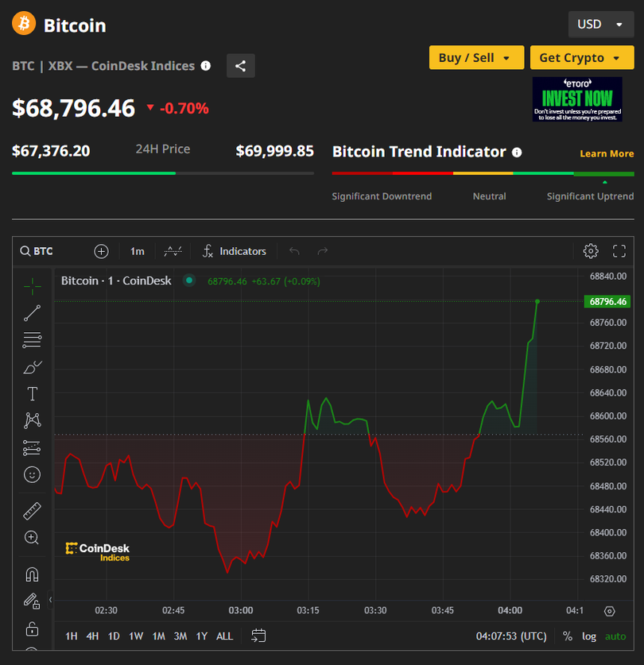Image resolution: width=644 pixels, height=665 pixels.
Task: Select the ruler measure tool
Action: (x=32, y=511)
